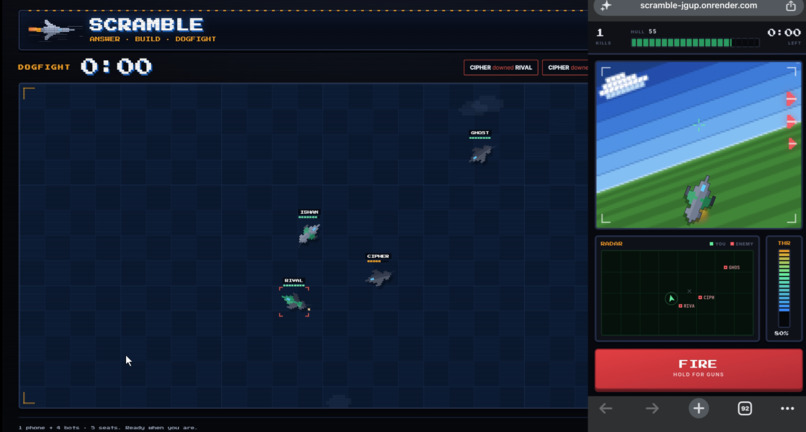The height and width of the screenshot is (432, 806).
Task: Click the 50% throttle value
Action: click(781, 333)
